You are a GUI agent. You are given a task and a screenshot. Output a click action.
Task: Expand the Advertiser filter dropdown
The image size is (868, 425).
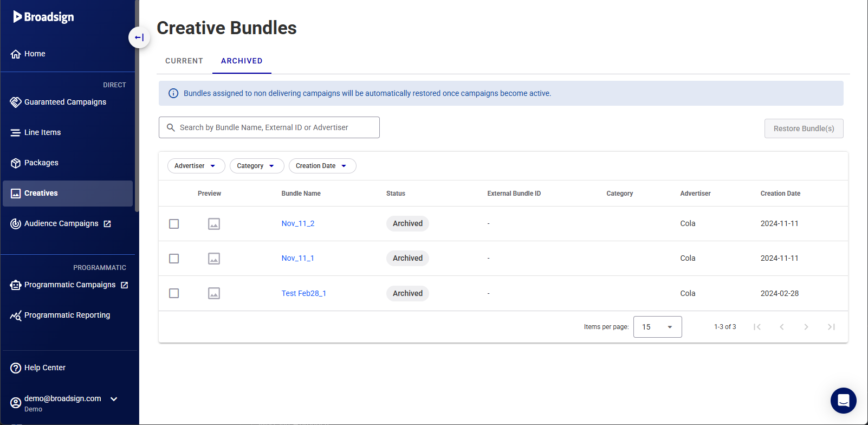point(196,166)
